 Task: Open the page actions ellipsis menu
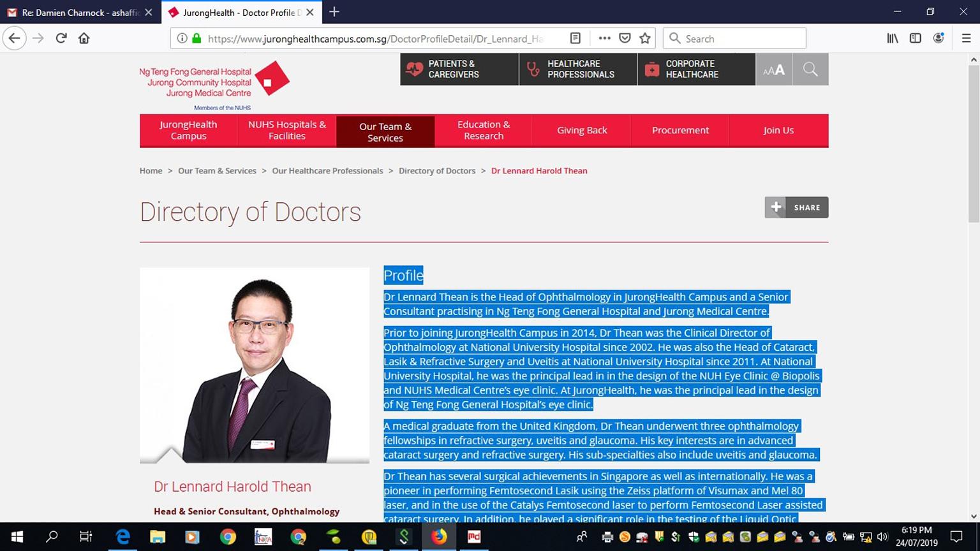pyautogui.click(x=604, y=38)
